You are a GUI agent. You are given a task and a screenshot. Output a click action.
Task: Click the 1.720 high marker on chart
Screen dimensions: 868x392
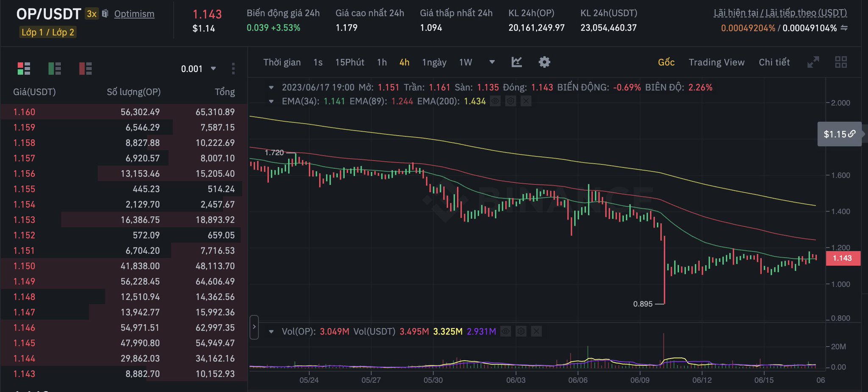[x=274, y=153]
